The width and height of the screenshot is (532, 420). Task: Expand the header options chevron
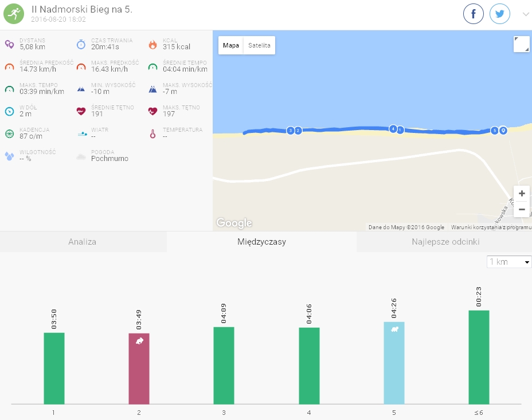525,14
